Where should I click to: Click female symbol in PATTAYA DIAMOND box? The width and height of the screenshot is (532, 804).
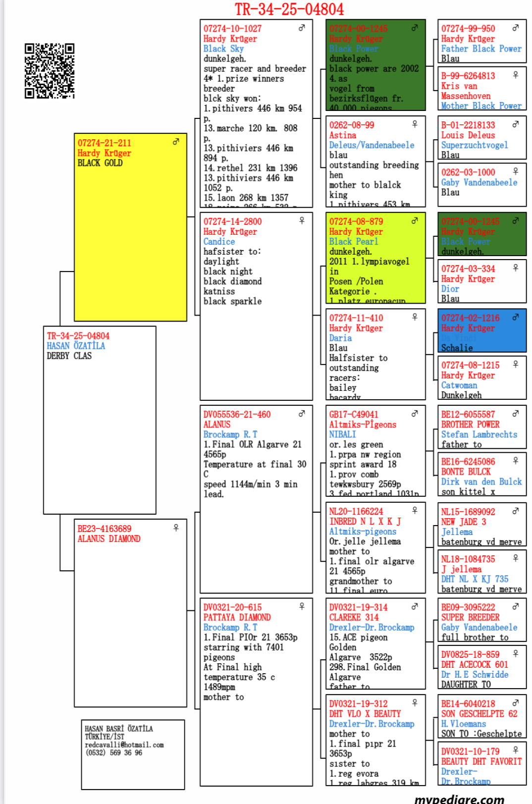pyautogui.click(x=302, y=606)
